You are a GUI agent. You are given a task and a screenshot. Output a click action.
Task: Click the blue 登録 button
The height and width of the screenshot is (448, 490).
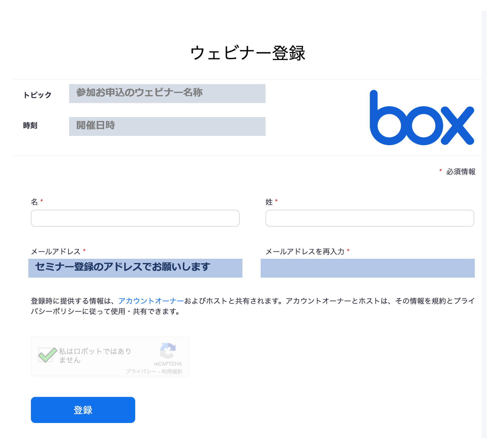point(83,410)
